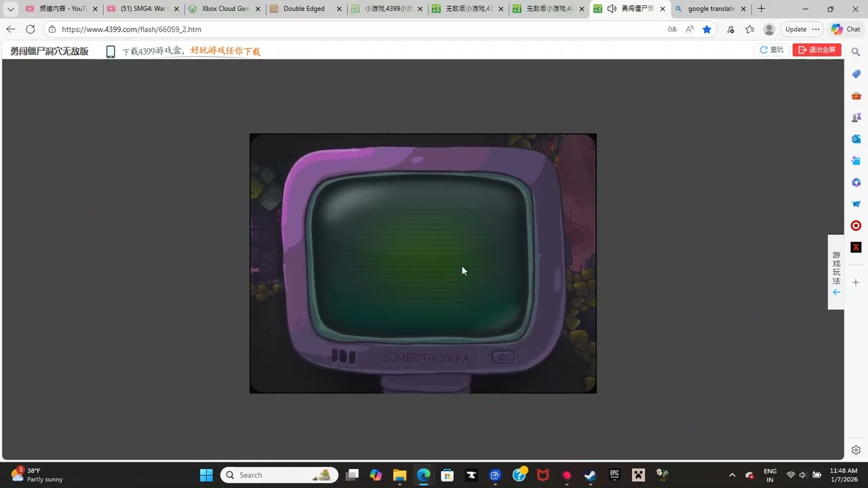Open the sidebar blue tag shopping icon
The image size is (868, 488).
tap(856, 74)
